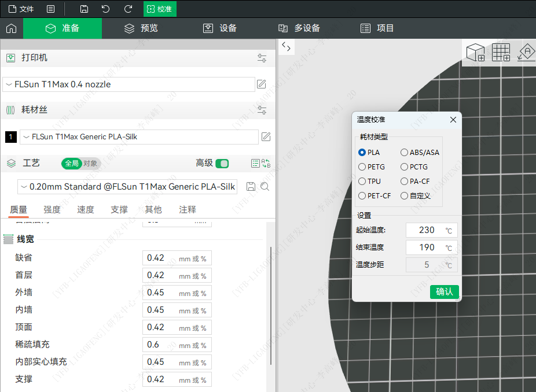Open printer settings sliders icon
This screenshot has width=536, height=392.
coord(262,58)
